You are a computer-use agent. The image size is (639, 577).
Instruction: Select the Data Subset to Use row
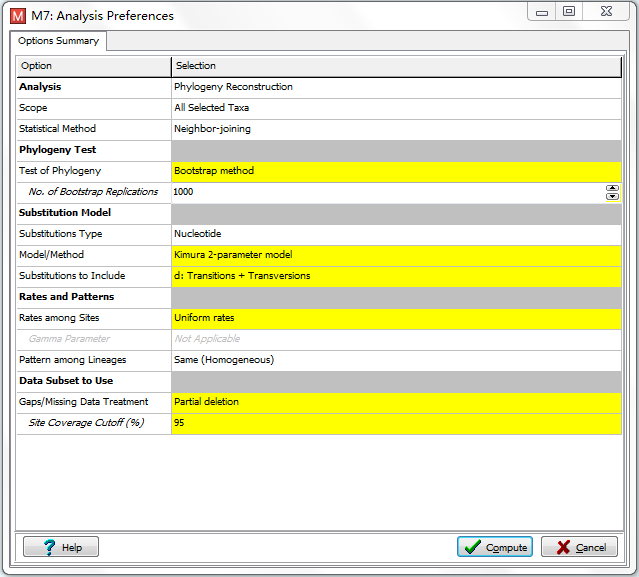[x=319, y=381]
